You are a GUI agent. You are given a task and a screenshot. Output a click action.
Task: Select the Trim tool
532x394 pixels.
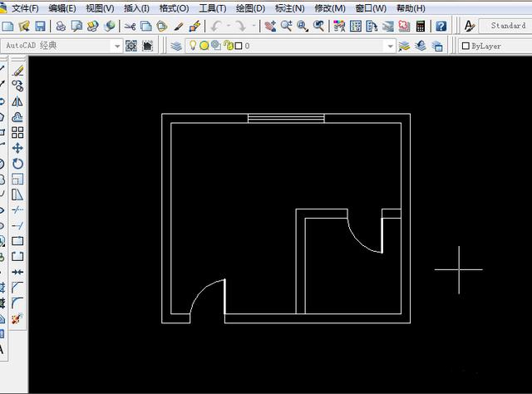17,210
